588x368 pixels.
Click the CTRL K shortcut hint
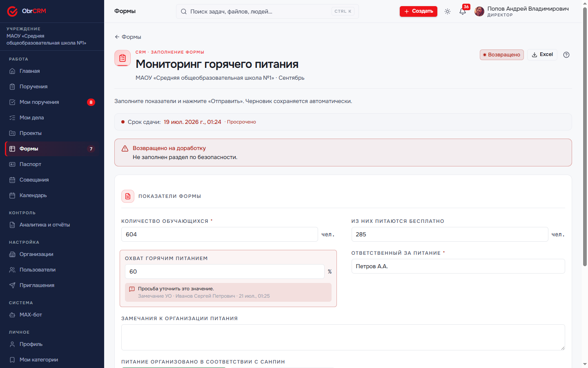pyautogui.click(x=343, y=11)
